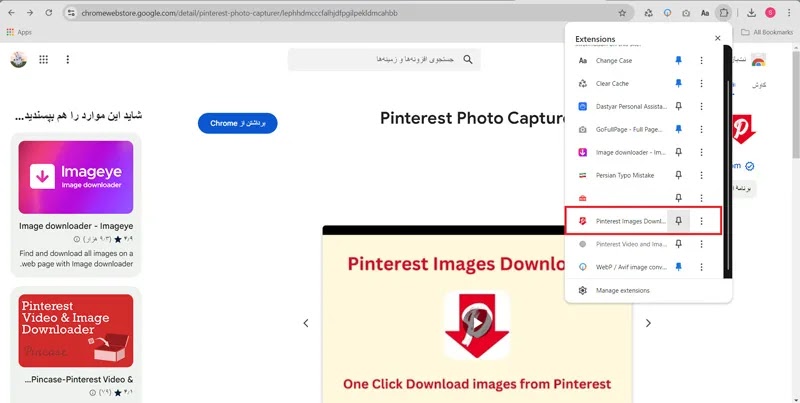Play the Pinterest Images Downloader video
The image size is (800, 403).
(477, 323)
